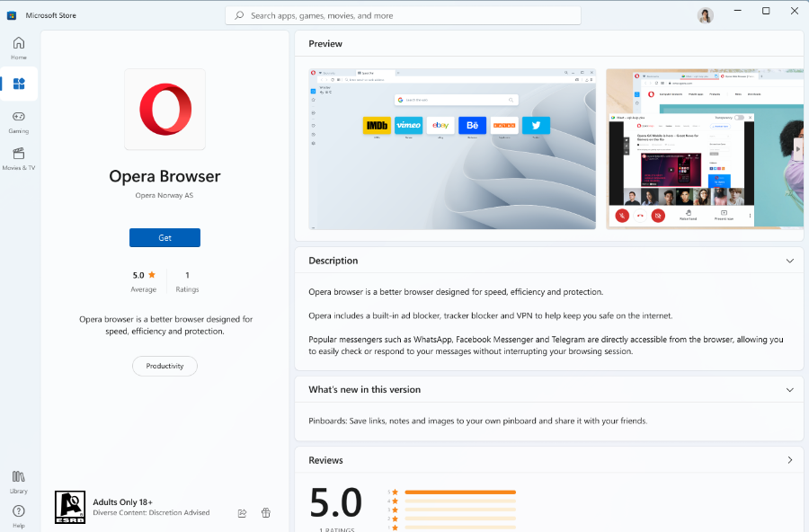809x532 pixels.
Task: Click the 4 star rating bar
Action: (x=460, y=501)
